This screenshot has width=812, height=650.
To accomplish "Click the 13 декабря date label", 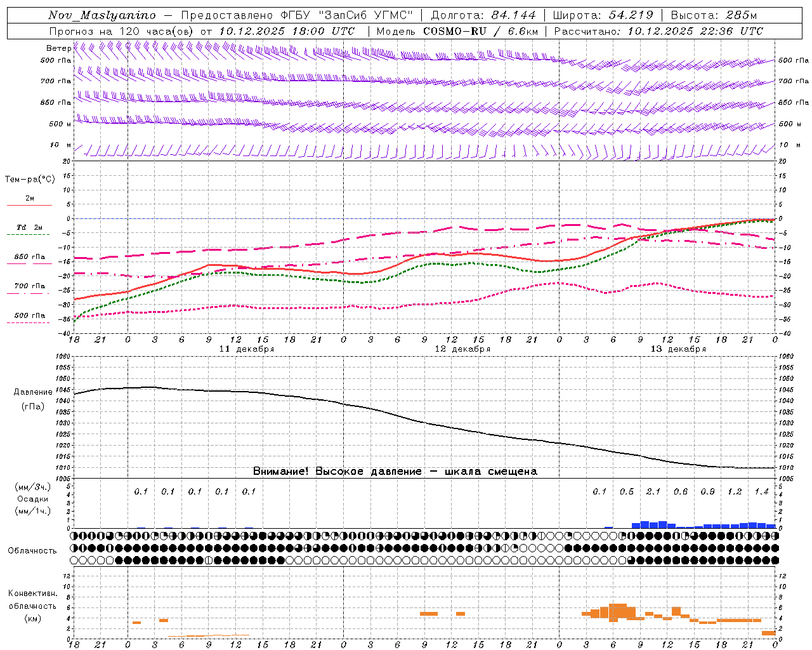I will tap(678, 349).
